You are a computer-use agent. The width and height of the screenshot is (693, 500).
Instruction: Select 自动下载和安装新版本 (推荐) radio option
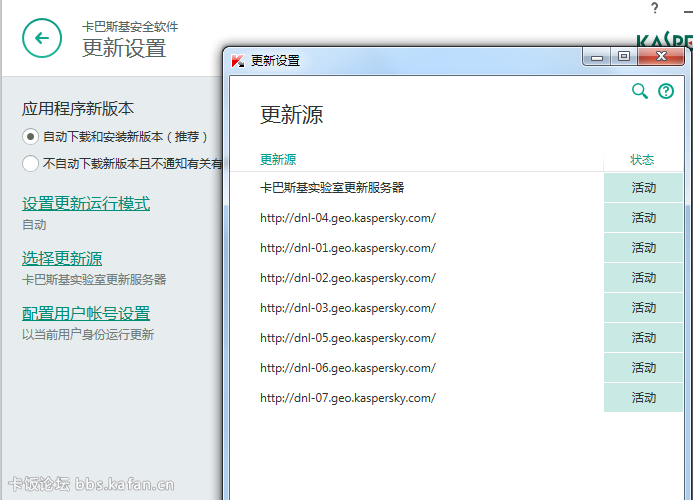30,137
